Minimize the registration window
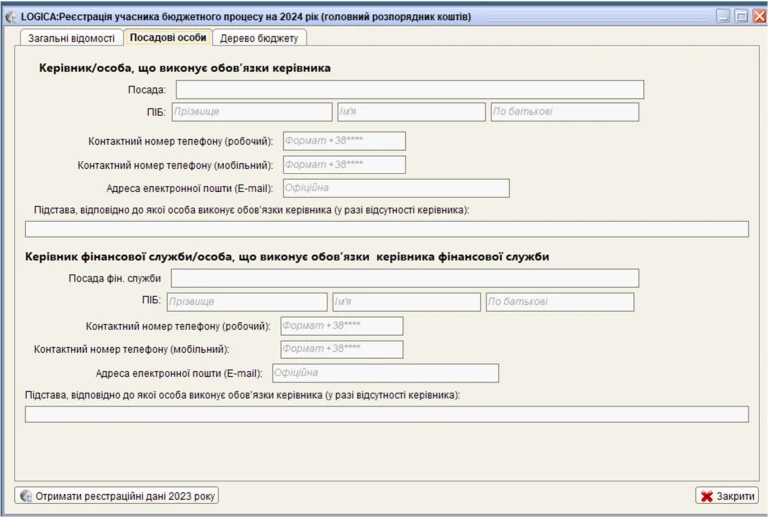Image resolution: width=768 pixels, height=518 pixels. [723, 17]
